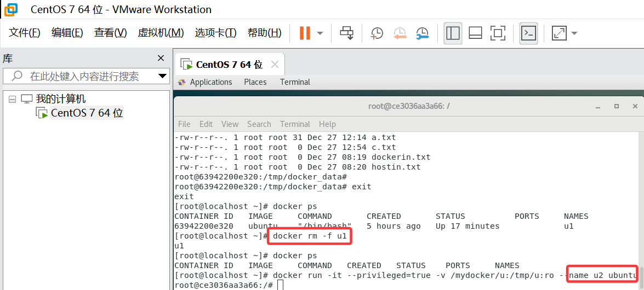Open the 选项卡(T) menu

(215, 33)
